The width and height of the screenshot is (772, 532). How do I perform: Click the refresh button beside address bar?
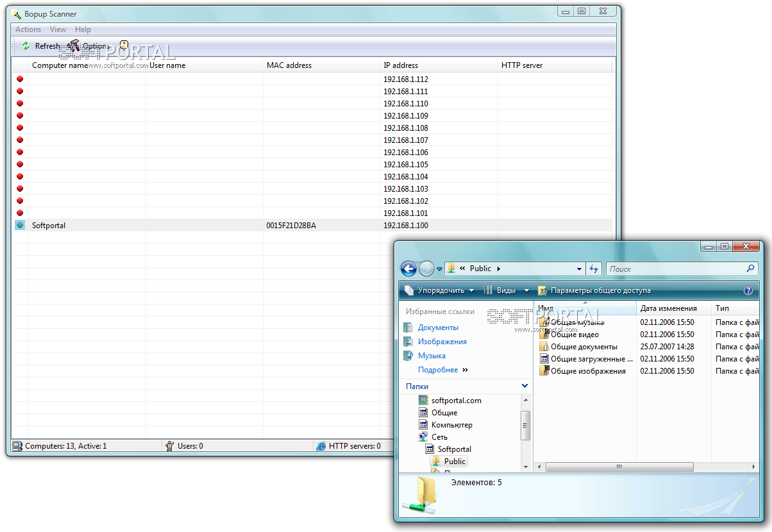click(594, 269)
